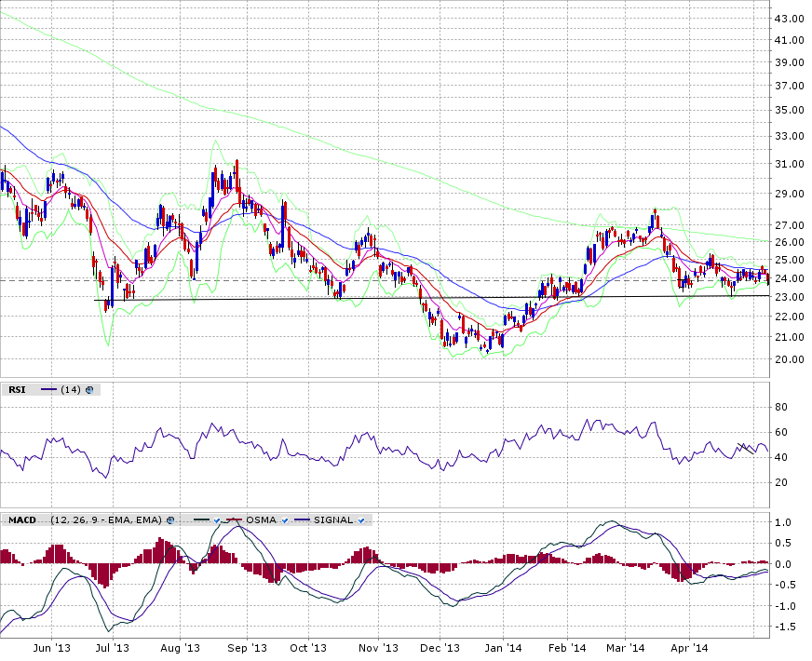Click the SIGNAL purple line color swatch
Image resolution: width=812 pixels, height=661 pixels.
pyautogui.click(x=302, y=519)
